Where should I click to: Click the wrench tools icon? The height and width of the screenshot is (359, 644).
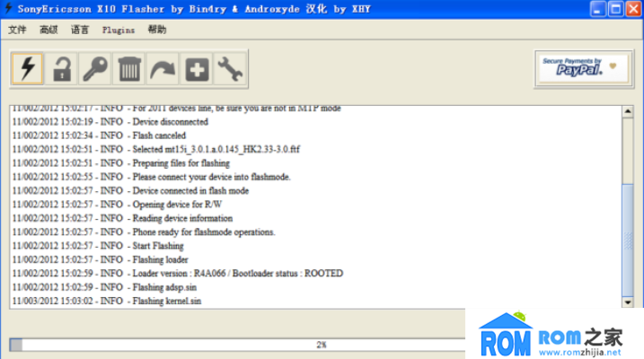[231, 68]
